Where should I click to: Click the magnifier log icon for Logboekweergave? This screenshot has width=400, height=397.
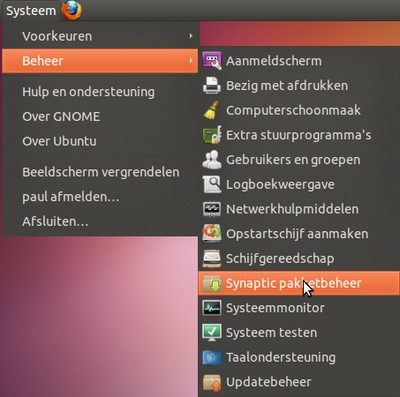click(x=212, y=184)
